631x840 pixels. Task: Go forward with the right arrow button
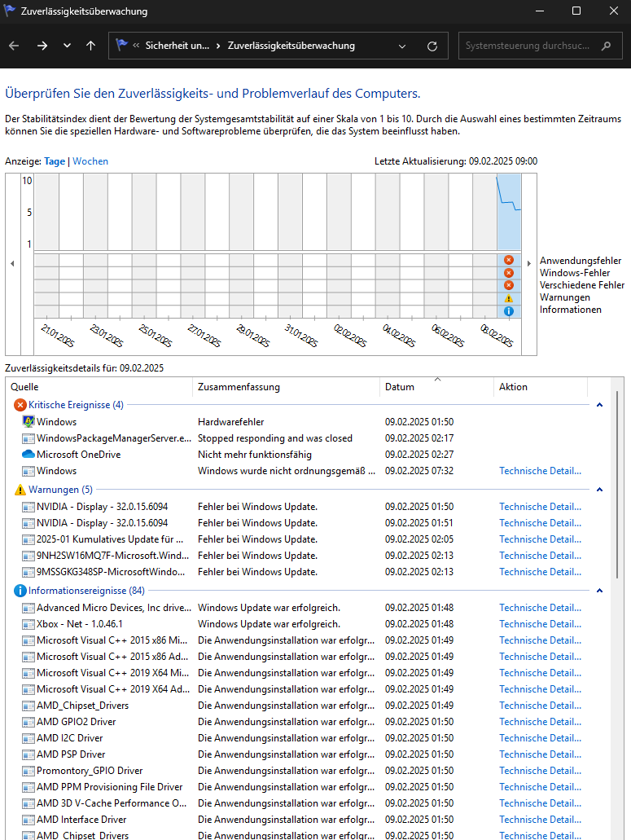(x=42, y=46)
